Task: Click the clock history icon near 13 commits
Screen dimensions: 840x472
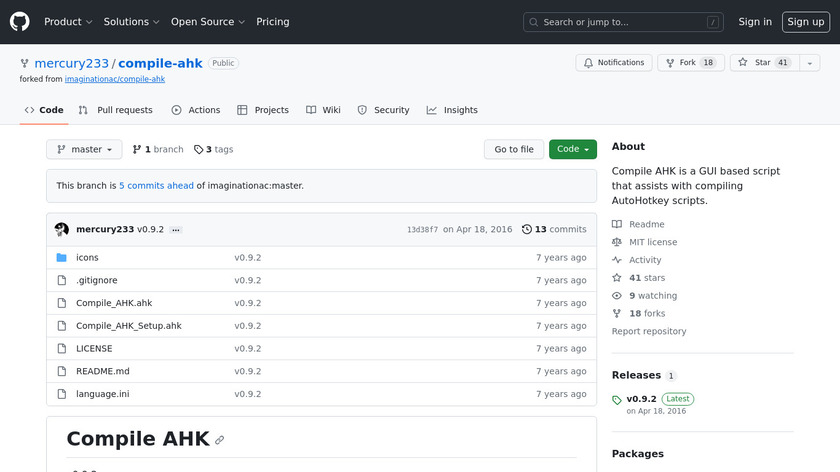Action: [527, 229]
